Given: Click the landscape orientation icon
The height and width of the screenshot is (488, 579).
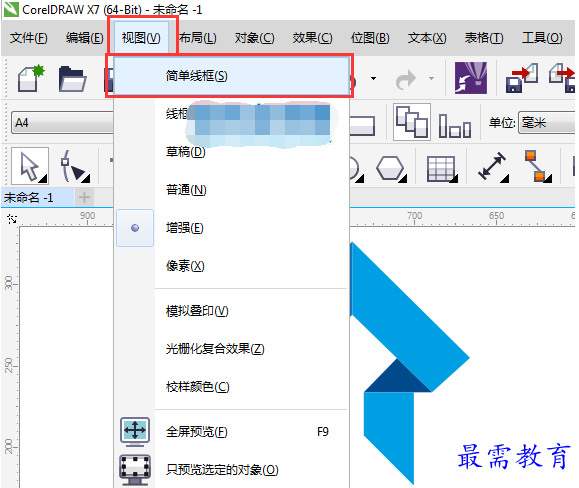Looking at the screenshot, I should [x=362, y=126].
